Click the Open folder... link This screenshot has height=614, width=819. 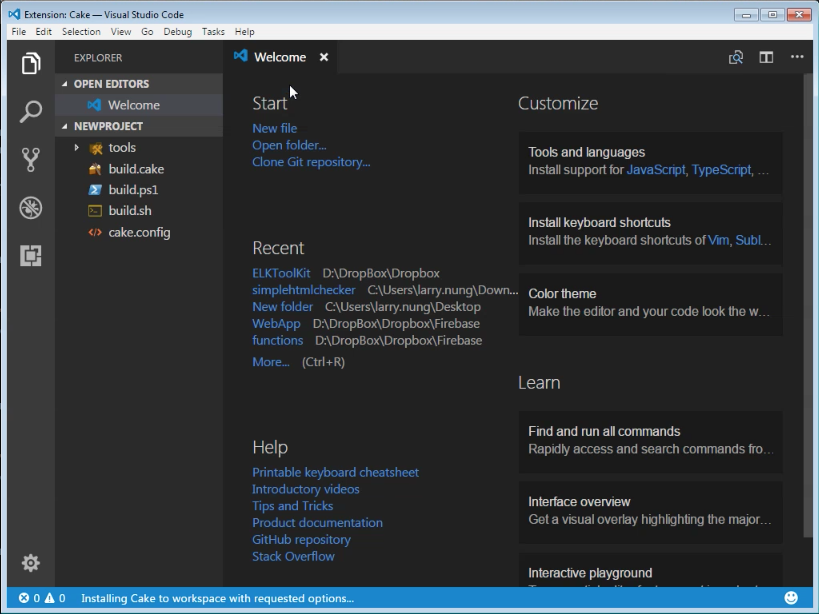click(289, 145)
